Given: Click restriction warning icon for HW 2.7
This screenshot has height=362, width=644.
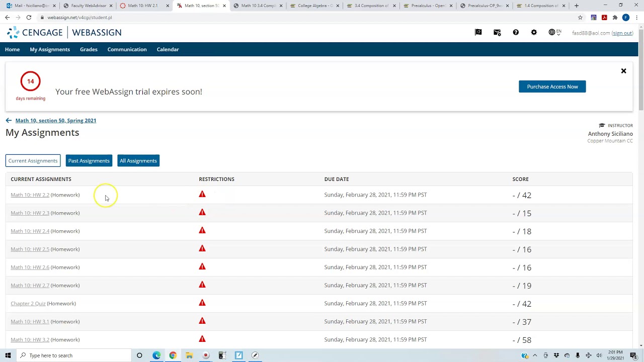Looking at the screenshot, I should tap(202, 285).
